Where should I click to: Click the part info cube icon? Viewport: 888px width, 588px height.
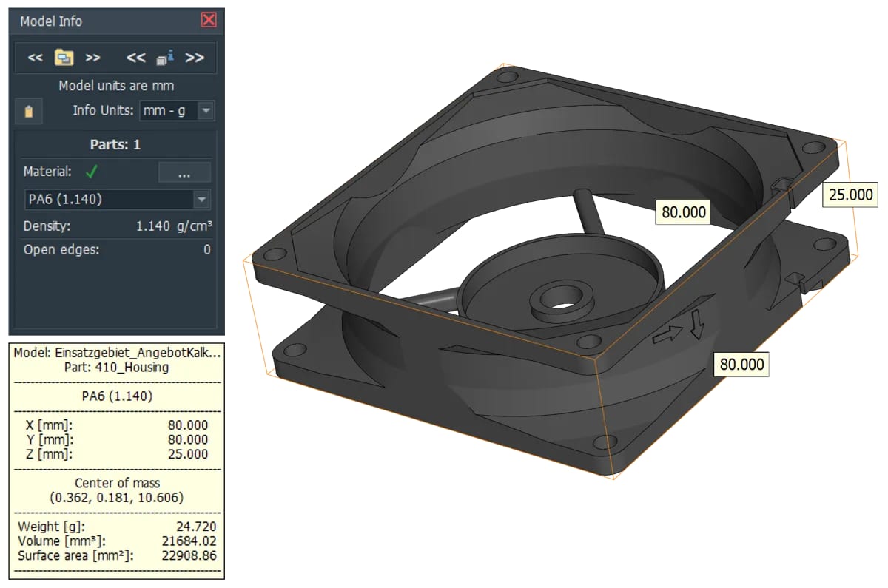point(164,58)
